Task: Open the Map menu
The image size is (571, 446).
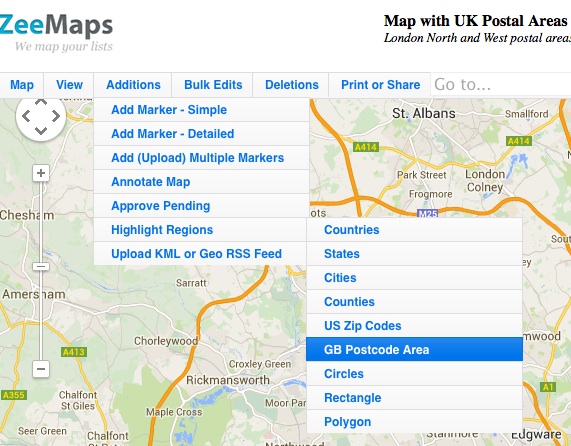Action: pyautogui.click(x=22, y=85)
